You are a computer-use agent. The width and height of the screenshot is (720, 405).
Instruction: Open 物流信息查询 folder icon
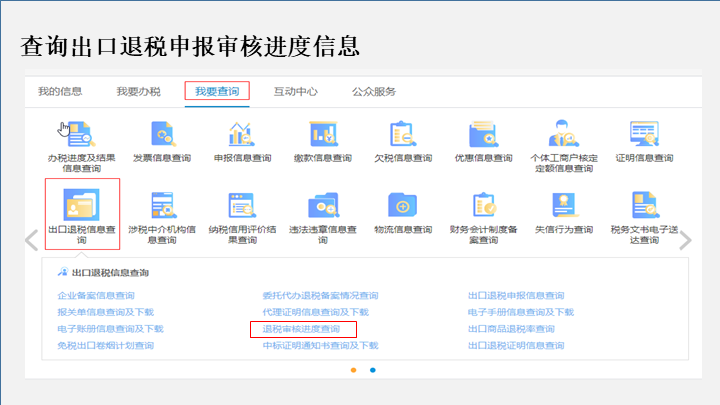click(x=403, y=205)
